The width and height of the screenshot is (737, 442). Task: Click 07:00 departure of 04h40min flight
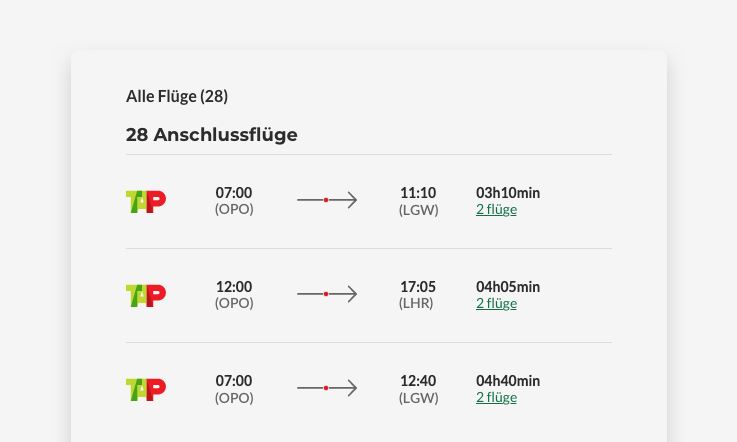coord(234,380)
